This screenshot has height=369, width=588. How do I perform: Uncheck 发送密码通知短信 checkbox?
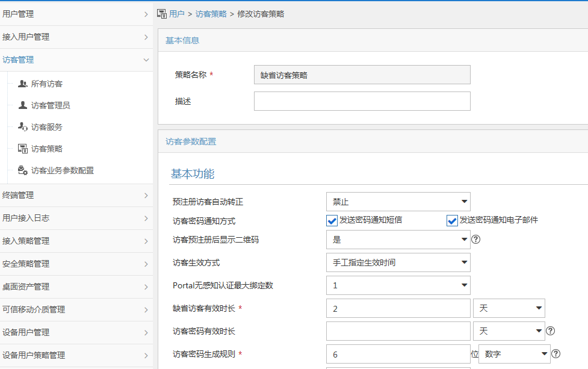point(332,220)
